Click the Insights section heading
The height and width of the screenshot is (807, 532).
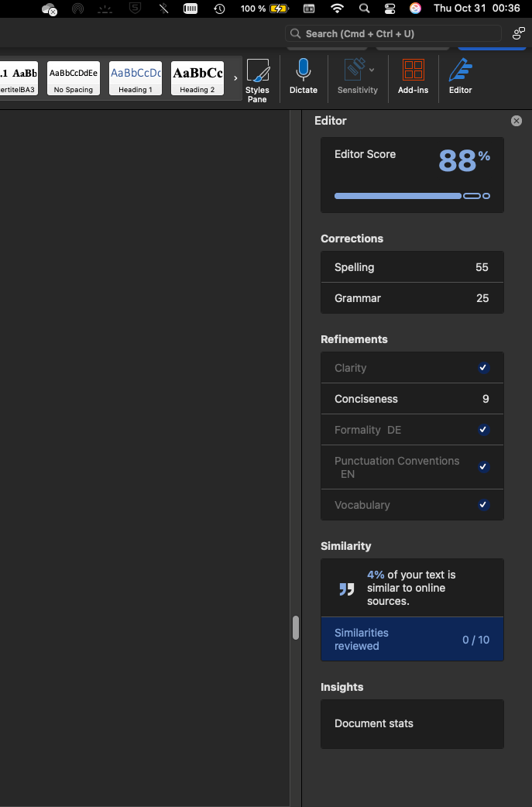click(342, 687)
